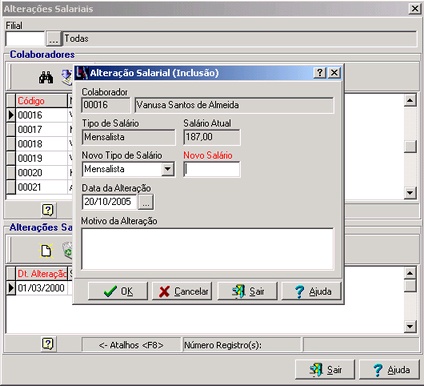Click the Filial description field showing Todas
This screenshot has height=386, width=424.
pyautogui.click(x=240, y=39)
